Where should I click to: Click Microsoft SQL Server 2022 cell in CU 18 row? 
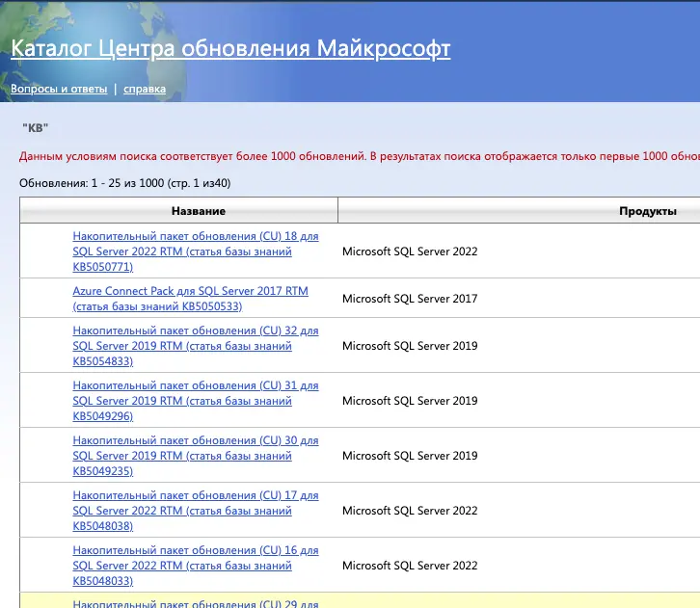410,251
